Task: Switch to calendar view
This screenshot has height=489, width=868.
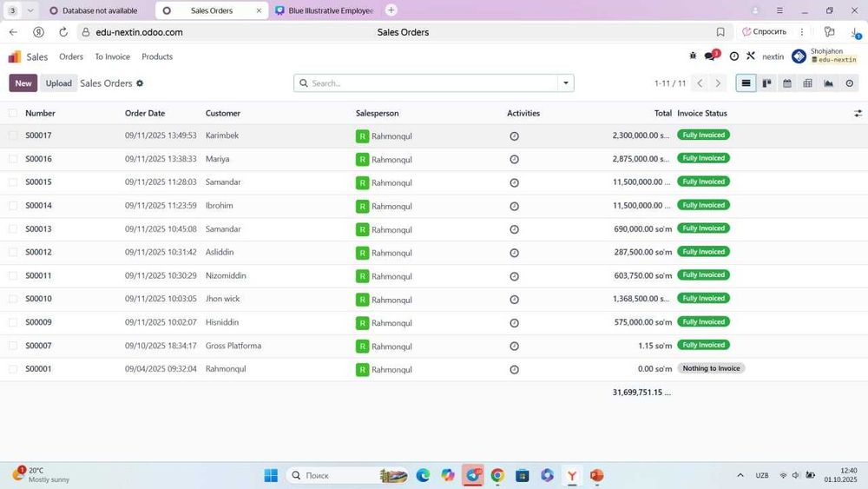Action: tap(787, 83)
